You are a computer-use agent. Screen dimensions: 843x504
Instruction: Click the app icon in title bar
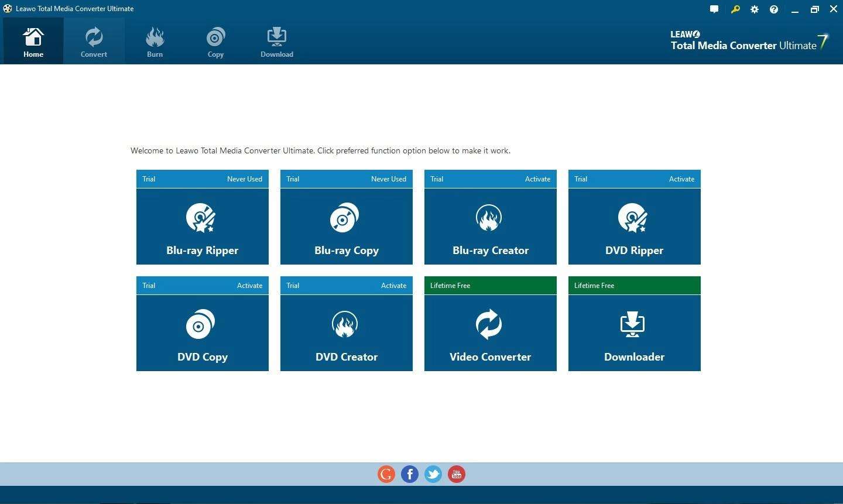coord(7,9)
